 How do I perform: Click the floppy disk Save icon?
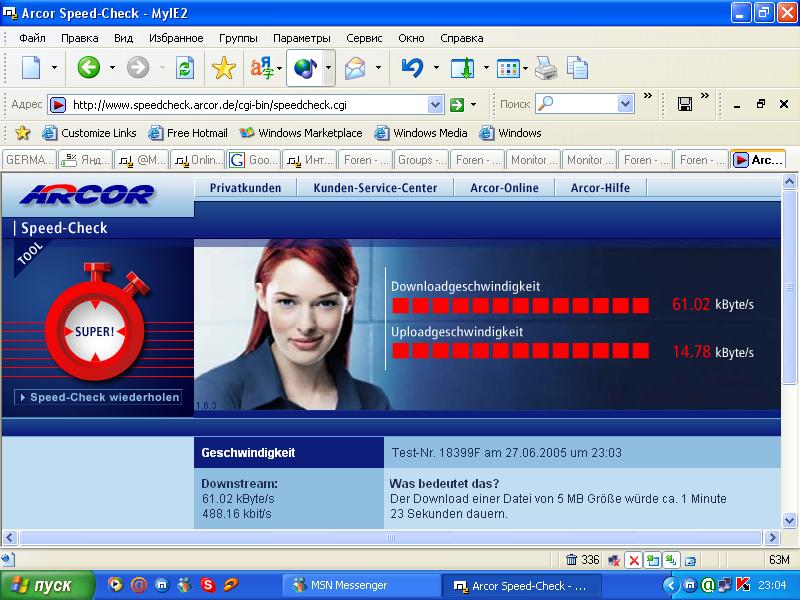pyautogui.click(x=685, y=104)
